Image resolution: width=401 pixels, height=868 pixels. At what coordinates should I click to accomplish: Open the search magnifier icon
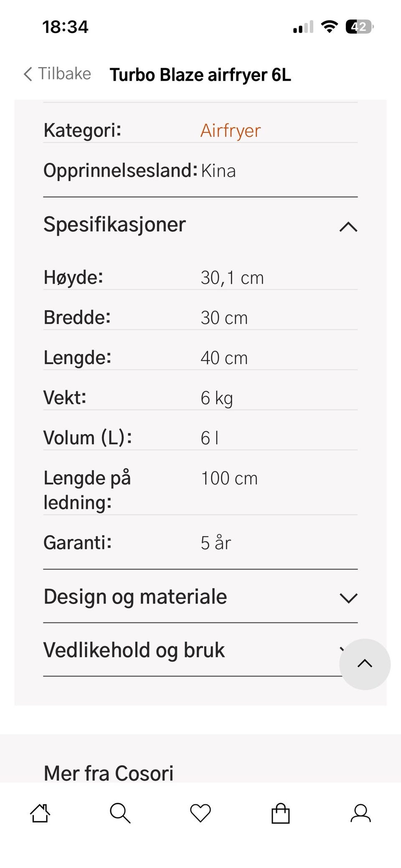click(x=120, y=813)
